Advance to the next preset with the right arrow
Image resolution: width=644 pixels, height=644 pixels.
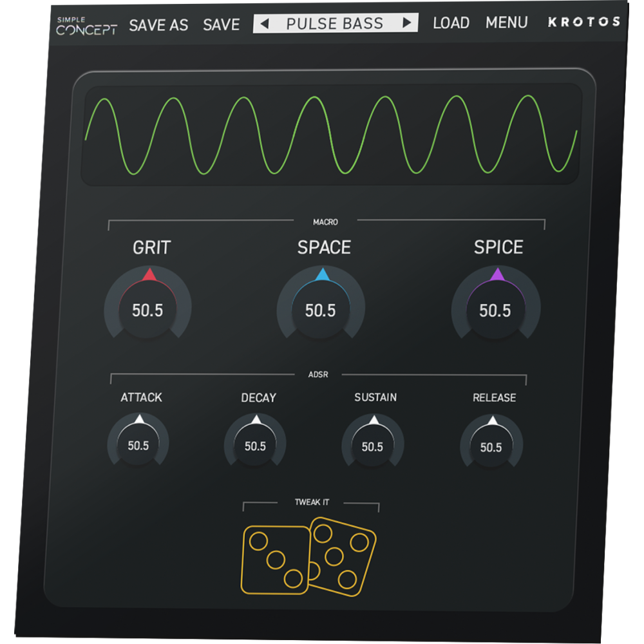[x=407, y=23]
